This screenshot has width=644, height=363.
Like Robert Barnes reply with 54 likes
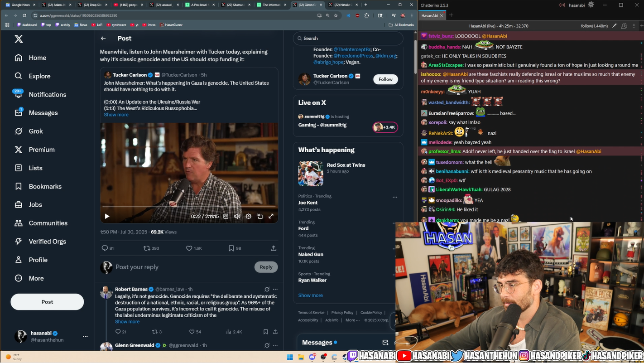(192, 332)
